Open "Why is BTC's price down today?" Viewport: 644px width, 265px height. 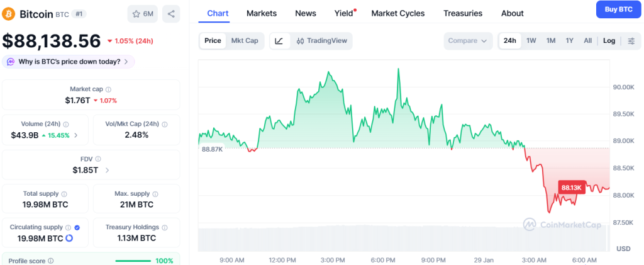[x=69, y=62]
